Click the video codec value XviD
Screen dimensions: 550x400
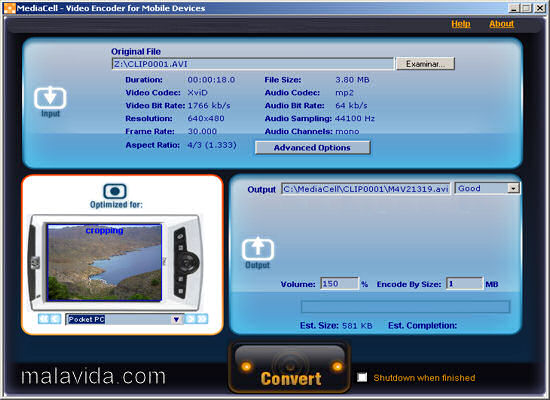197,93
